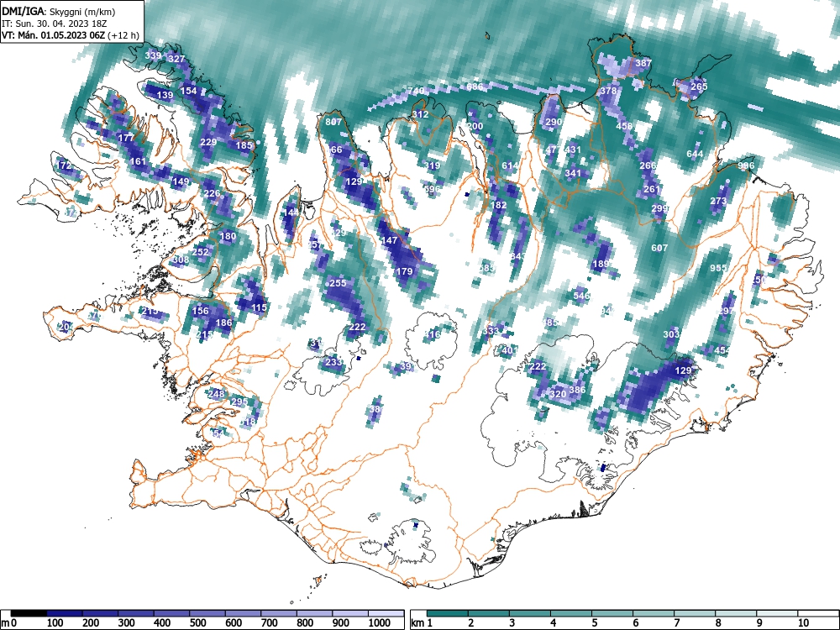Click the 290 visibility value
This screenshot has width=840, height=630.
[x=554, y=122]
